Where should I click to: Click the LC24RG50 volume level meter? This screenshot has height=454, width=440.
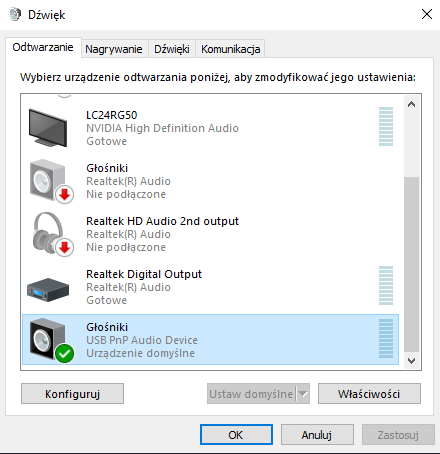pyautogui.click(x=386, y=127)
